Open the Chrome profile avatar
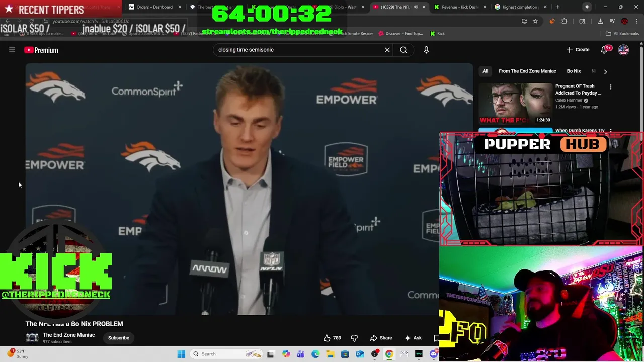The width and height of the screenshot is (644, 362). [x=624, y=21]
